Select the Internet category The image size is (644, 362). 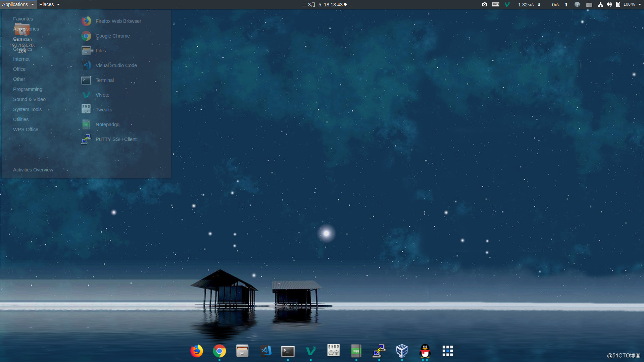pos(21,59)
